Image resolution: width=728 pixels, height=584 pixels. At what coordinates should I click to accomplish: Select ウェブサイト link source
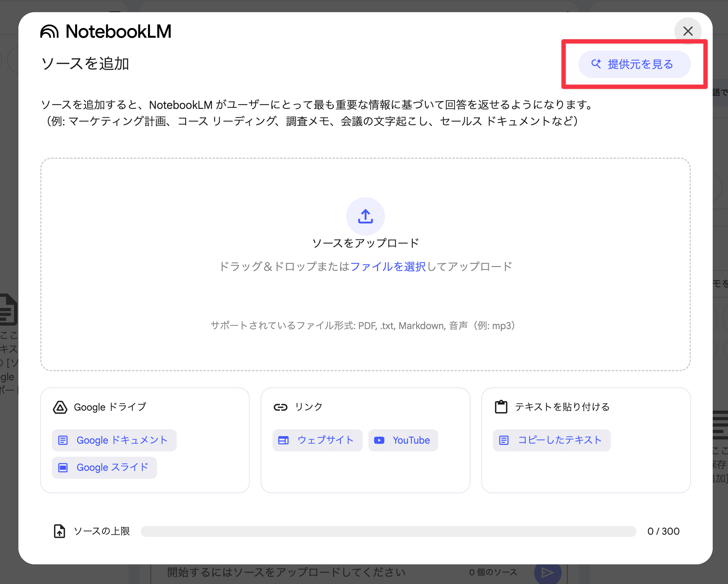pos(317,440)
